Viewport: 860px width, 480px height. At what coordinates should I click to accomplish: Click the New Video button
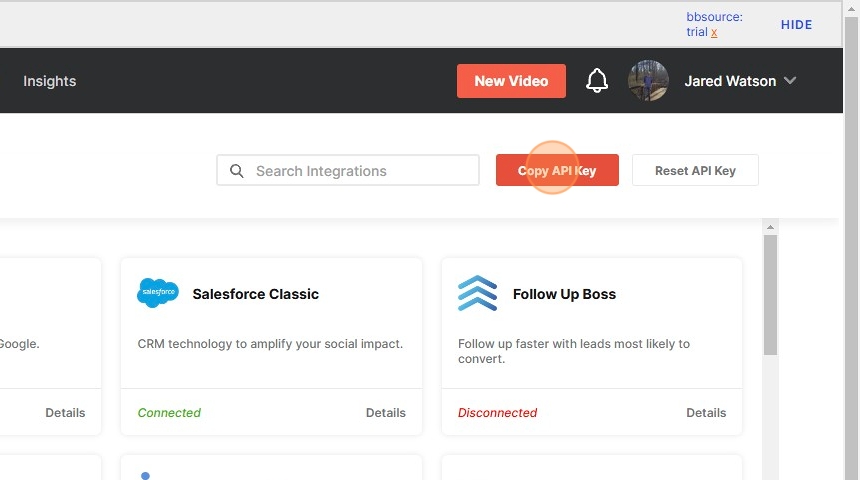point(511,81)
